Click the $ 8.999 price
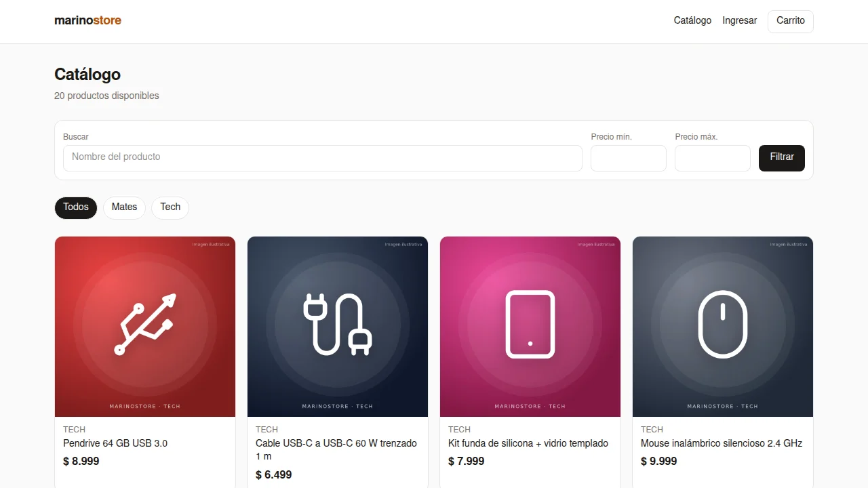 tap(81, 462)
